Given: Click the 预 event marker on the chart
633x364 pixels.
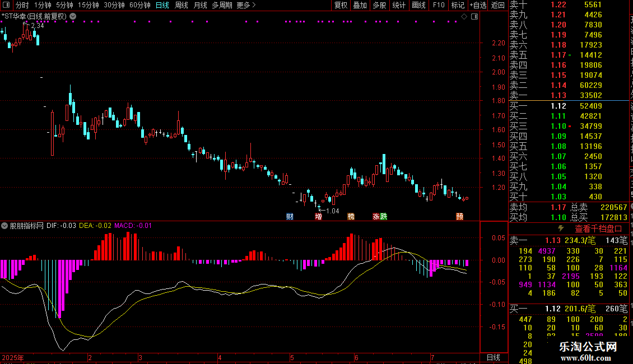Looking at the screenshot, I should (459, 216).
